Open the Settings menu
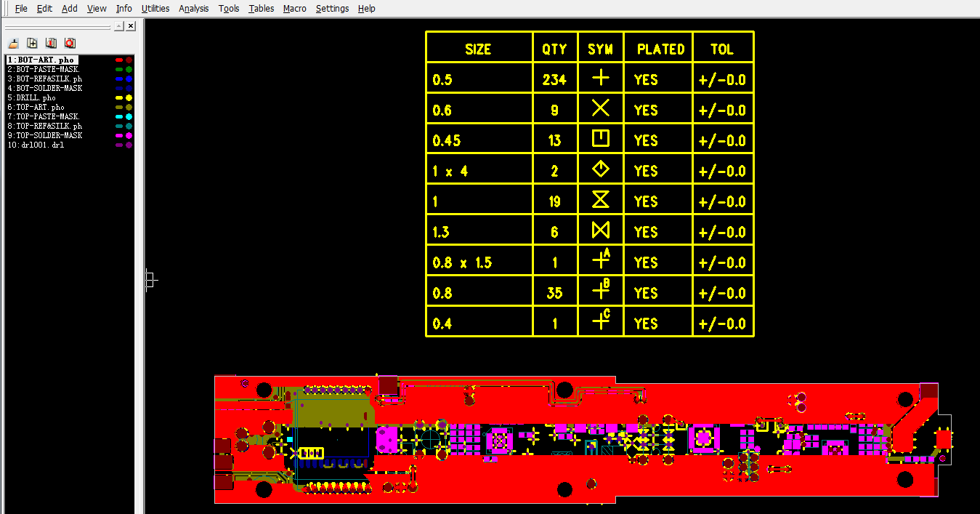 (332, 9)
